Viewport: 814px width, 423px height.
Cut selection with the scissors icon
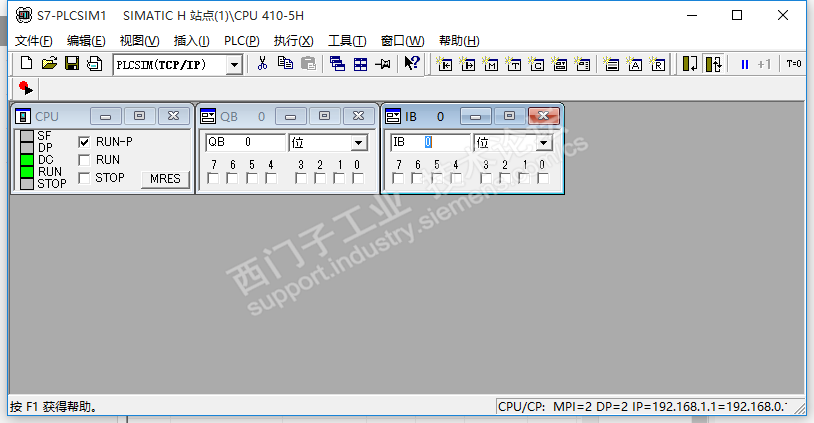click(x=262, y=64)
